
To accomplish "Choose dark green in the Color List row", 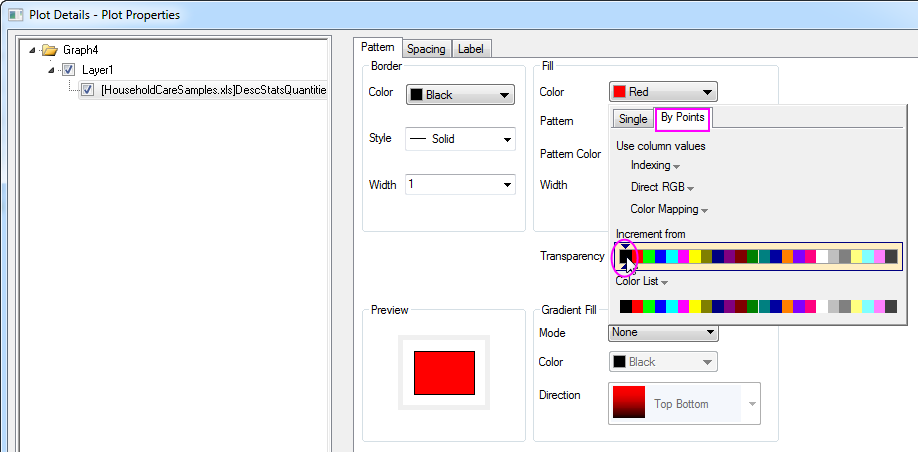I will click(x=753, y=306).
